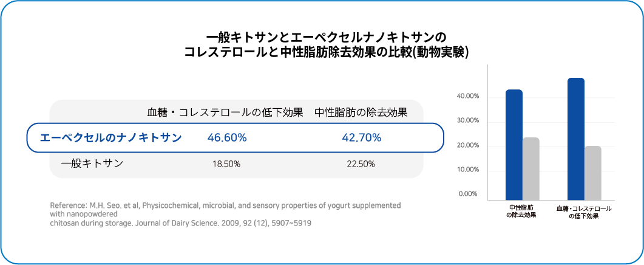Image resolution: width=644 pixels, height=265 pixels.
Task: Click the gray bar for 中性脂肪の除去効果
Action: (531, 169)
